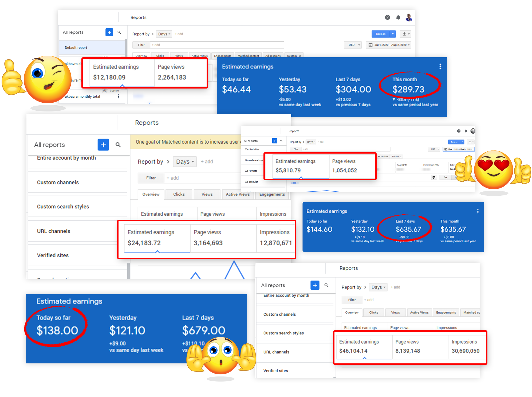
Task: Click the Day granularity button
Action: (445, 177)
